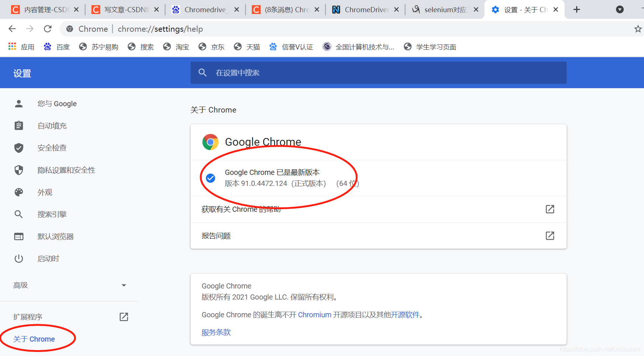Open the 苏宁易购 bookmark

click(99, 47)
